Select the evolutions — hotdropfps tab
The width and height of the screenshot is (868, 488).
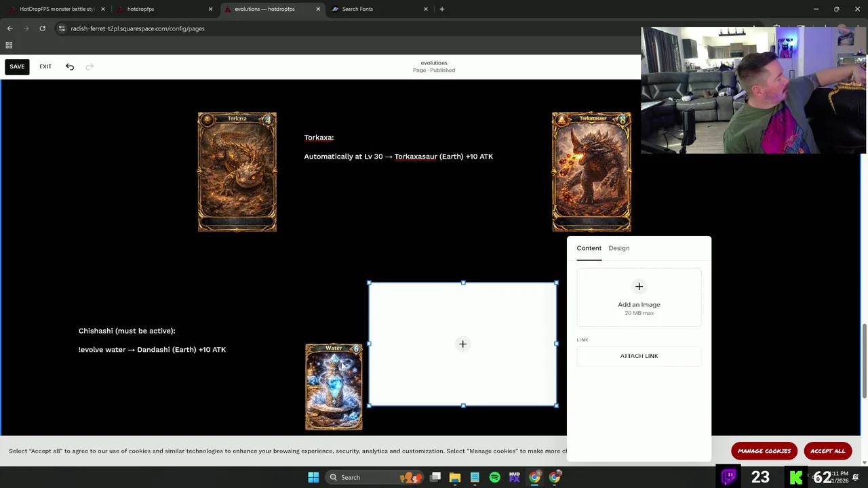point(264,9)
